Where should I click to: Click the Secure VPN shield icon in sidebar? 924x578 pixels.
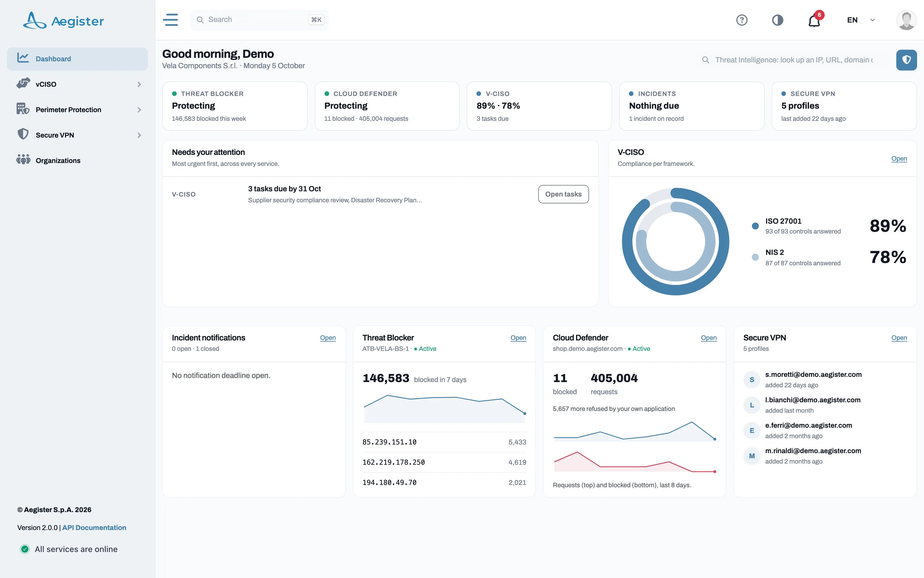click(x=23, y=134)
